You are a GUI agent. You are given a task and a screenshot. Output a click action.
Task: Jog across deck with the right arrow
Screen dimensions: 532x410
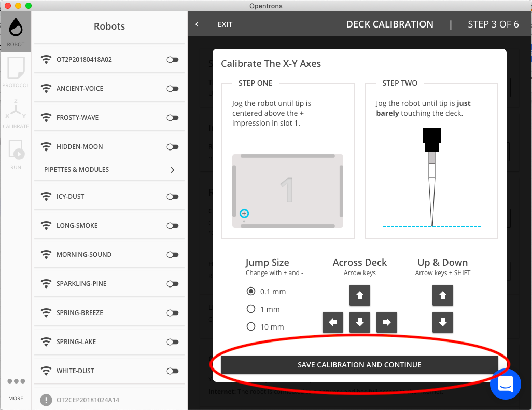pos(386,322)
